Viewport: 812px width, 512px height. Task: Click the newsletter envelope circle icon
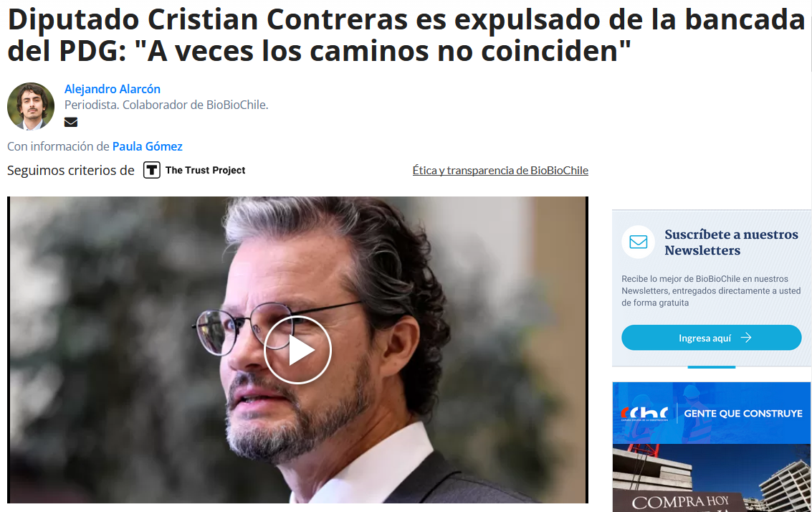click(x=638, y=242)
